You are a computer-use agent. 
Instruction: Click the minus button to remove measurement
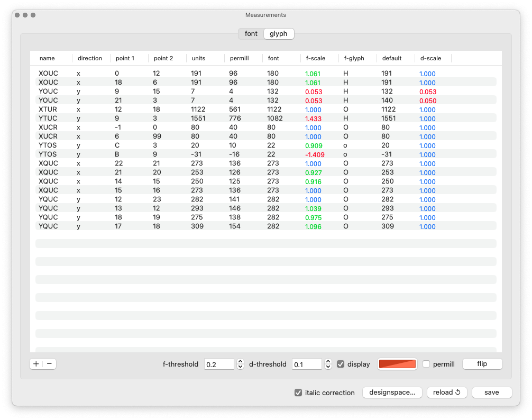49,364
